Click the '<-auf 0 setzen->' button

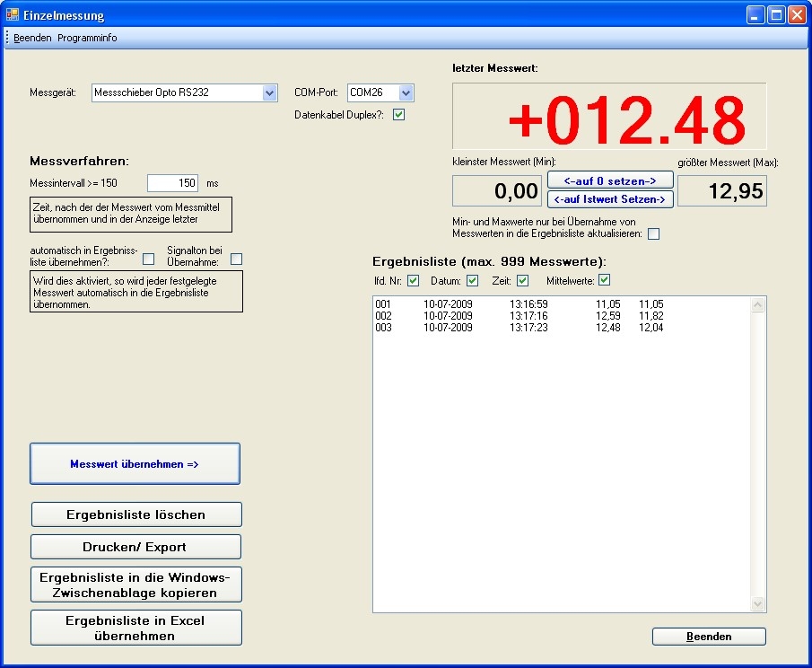pyautogui.click(x=610, y=180)
